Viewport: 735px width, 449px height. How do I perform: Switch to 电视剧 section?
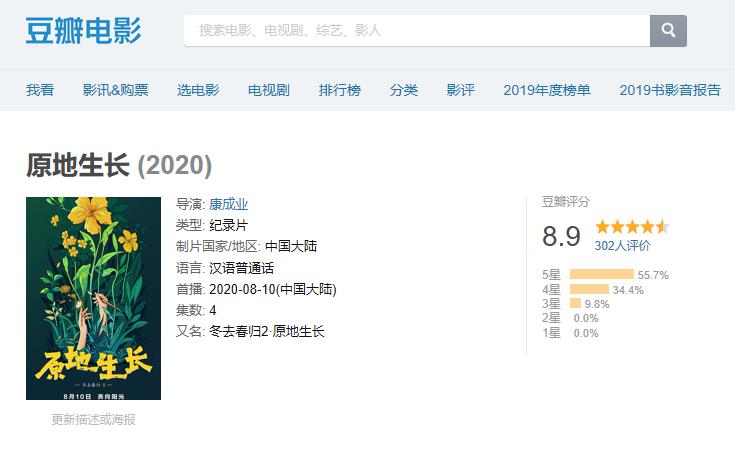click(x=269, y=90)
